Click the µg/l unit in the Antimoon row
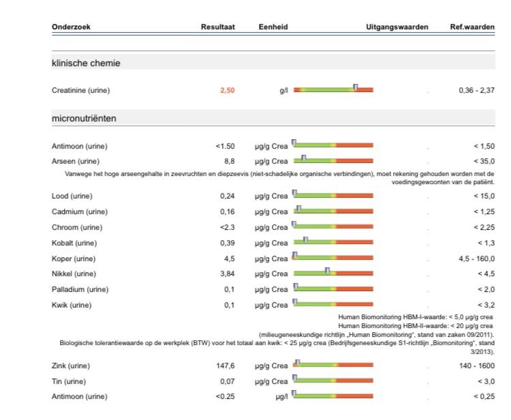The image size is (511, 420). [281, 397]
